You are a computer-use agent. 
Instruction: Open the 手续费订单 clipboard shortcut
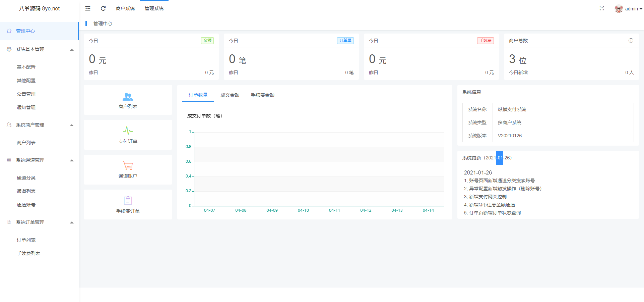click(x=128, y=200)
